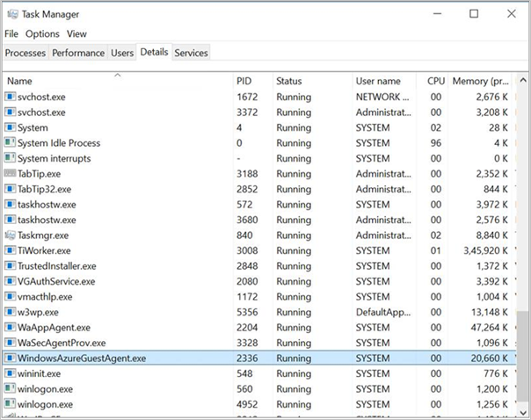Click the TrustedInstaller.exe process icon
The image size is (531, 420).
[11, 266]
